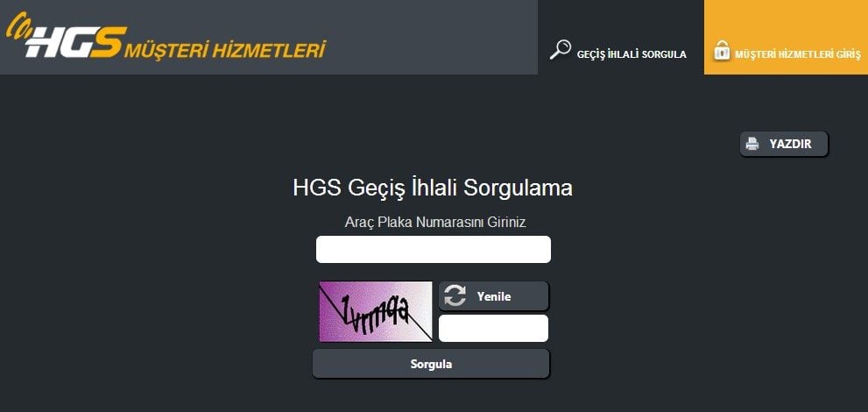The width and height of the screenshot is (868, 412).
Task: Click the YAZDIR print button
Action: point(784,144)
